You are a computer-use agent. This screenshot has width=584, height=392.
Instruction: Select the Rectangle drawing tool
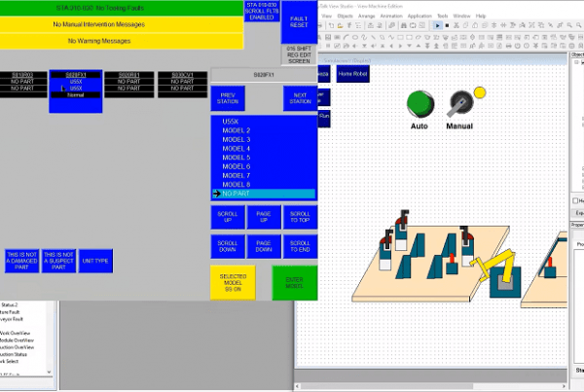tap(400, 37)
